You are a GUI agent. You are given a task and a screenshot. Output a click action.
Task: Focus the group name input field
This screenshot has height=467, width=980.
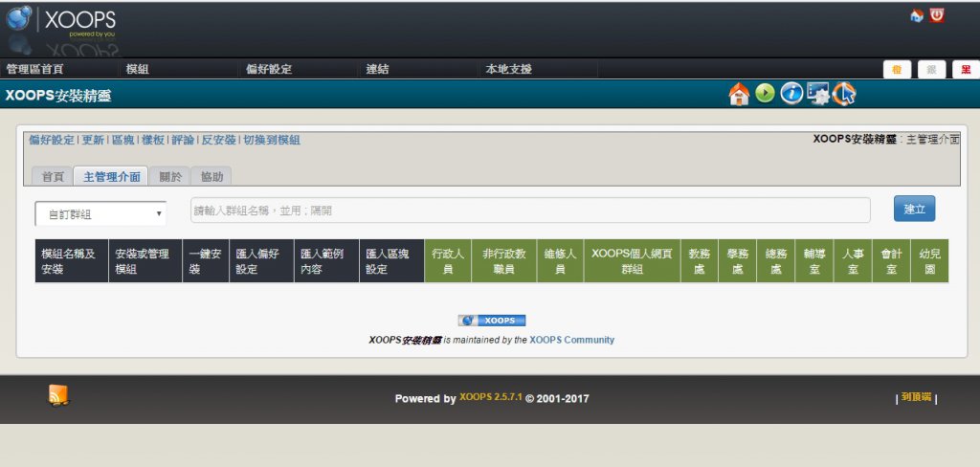[x=530, y=211]
